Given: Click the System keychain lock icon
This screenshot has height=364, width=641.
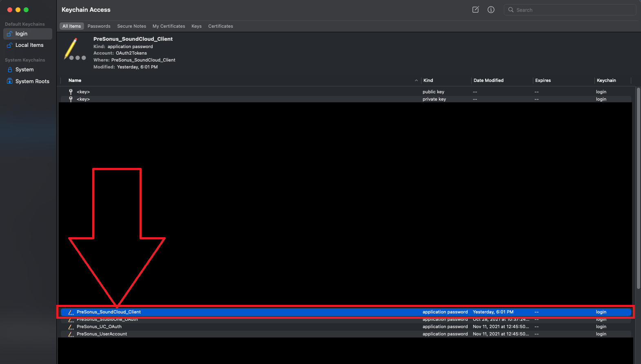Looking at the screenshot, I should [x=10, y=70].
